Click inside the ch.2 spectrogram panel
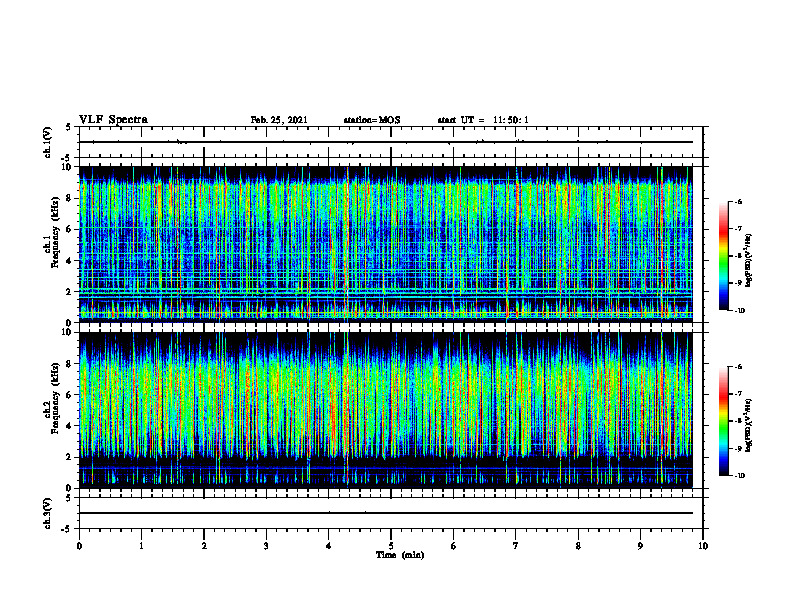Image resolution: width=792 pixels, height=612 pixels. pos(386,410)
